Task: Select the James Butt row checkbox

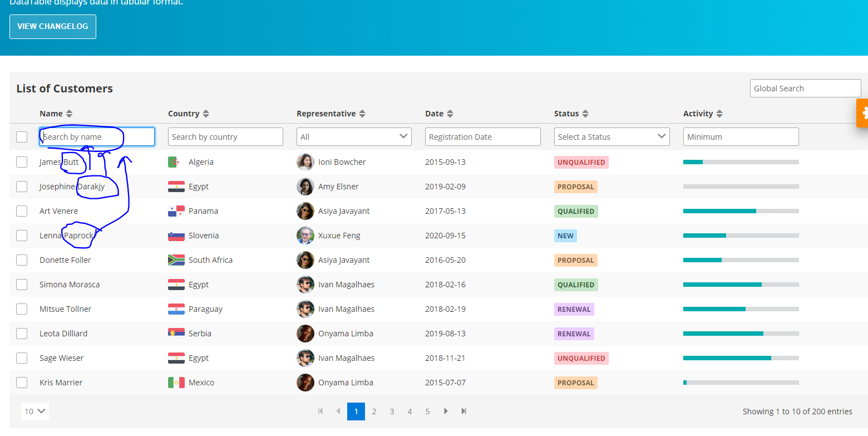Action: (x=22, y=162)
